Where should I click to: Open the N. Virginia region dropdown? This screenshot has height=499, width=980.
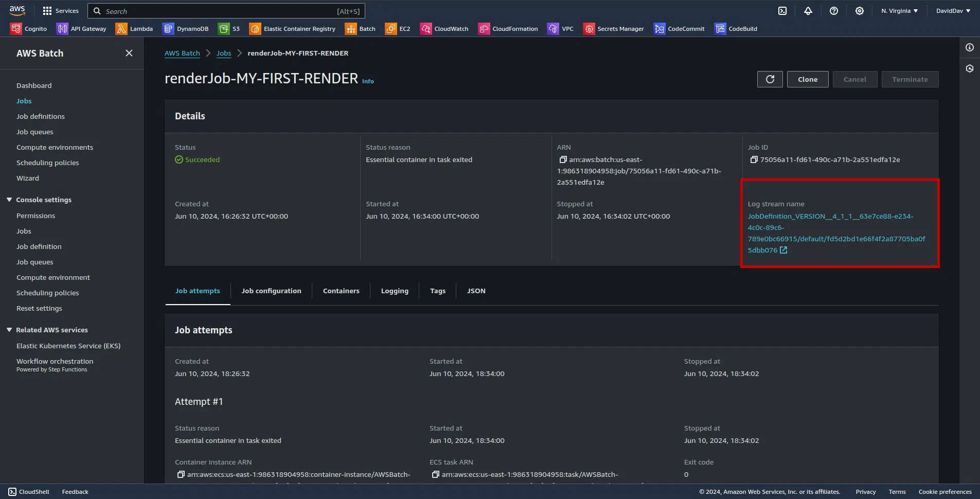[899, 11]
